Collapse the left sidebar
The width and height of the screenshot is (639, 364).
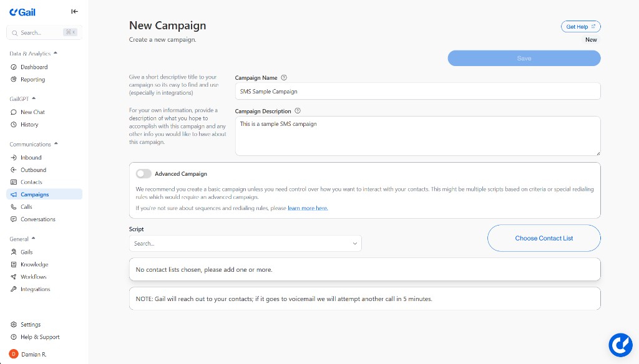tap(74, 11)
